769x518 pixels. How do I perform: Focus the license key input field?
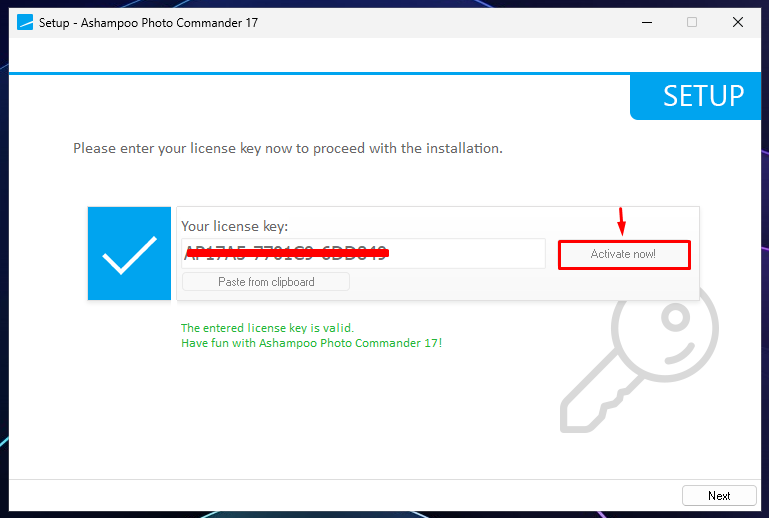click(x=363, y=254)
